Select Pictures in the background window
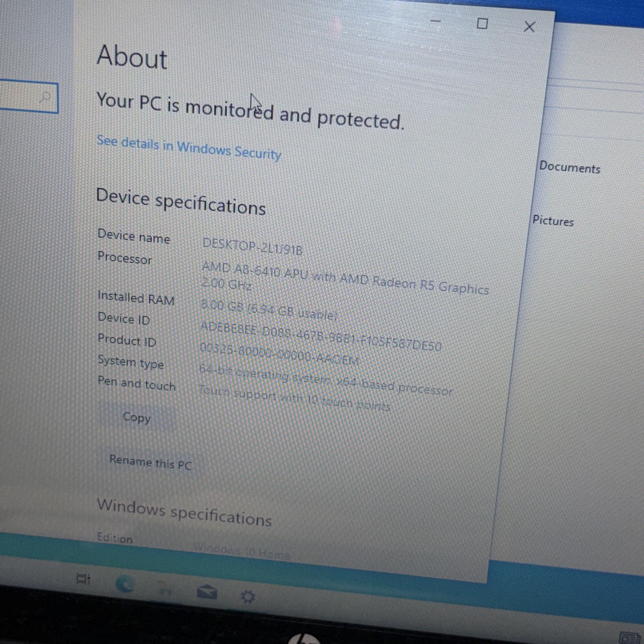Image resolution: width=644 pixels, height=644 pixels. pyautogui.click(x=553, y=221)
